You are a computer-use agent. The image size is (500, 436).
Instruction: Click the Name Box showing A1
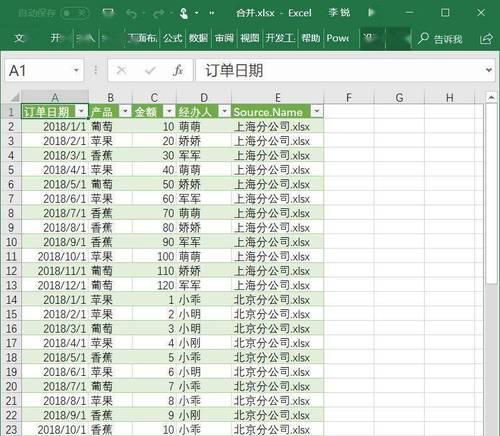(38, 71)
